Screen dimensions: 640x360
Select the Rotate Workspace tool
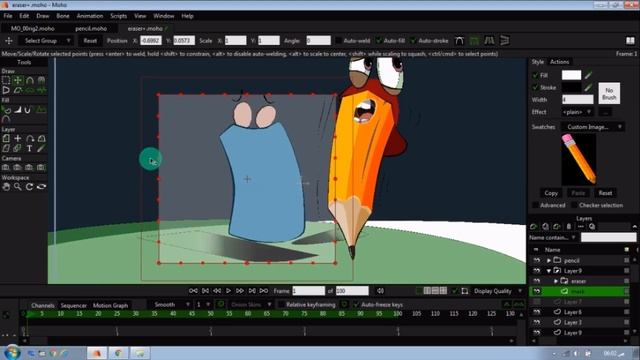29,187
